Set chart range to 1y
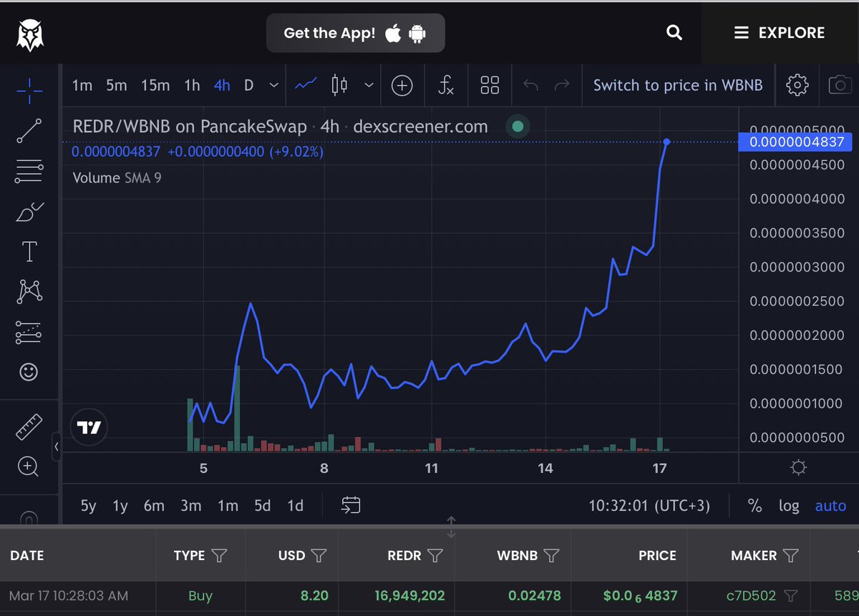This screenshot has height=616, width=859. (x=120, y=506)
